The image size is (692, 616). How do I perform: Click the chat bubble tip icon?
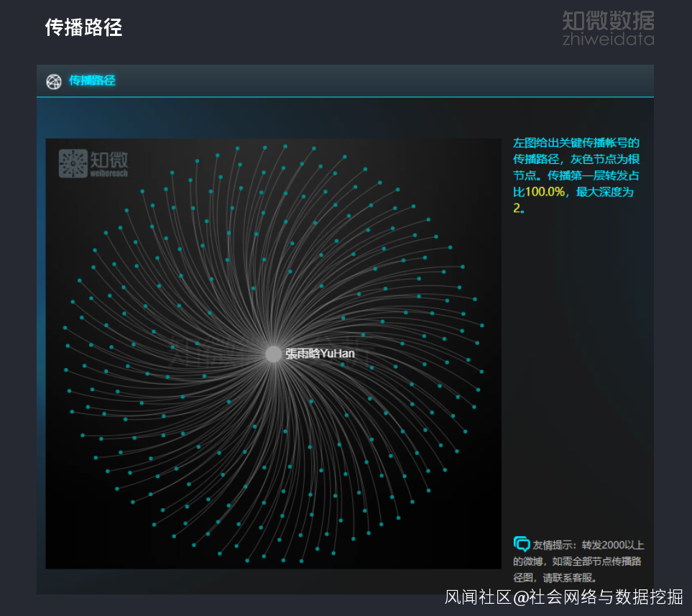click(x=522, y=544)
